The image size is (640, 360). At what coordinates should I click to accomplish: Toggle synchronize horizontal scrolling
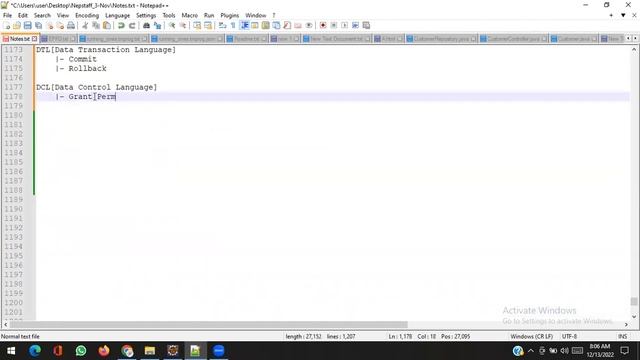pos(208,26)
